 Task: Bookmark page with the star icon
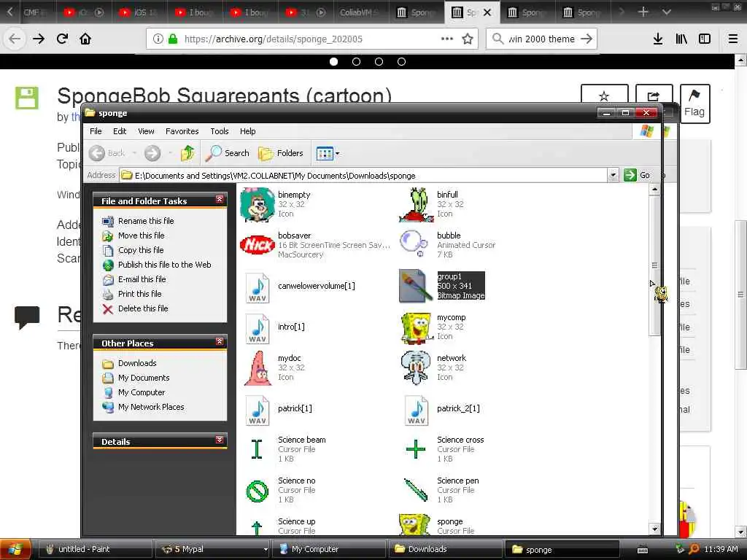coord(468,39)
